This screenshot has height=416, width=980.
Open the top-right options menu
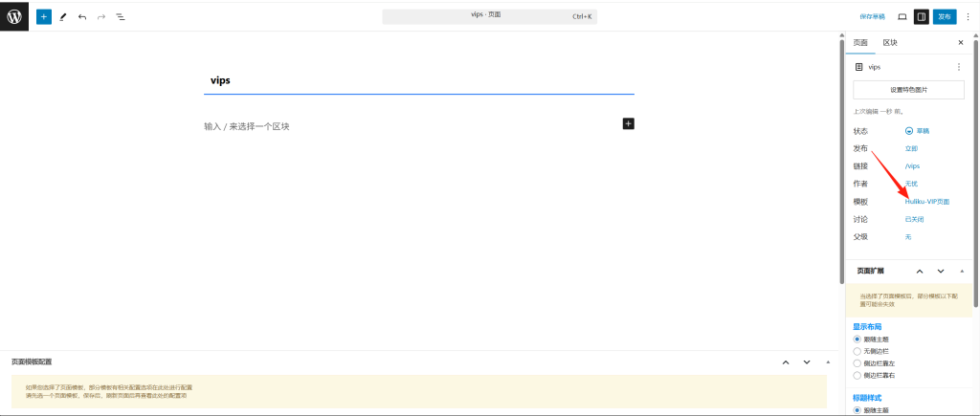pos(968,16)
